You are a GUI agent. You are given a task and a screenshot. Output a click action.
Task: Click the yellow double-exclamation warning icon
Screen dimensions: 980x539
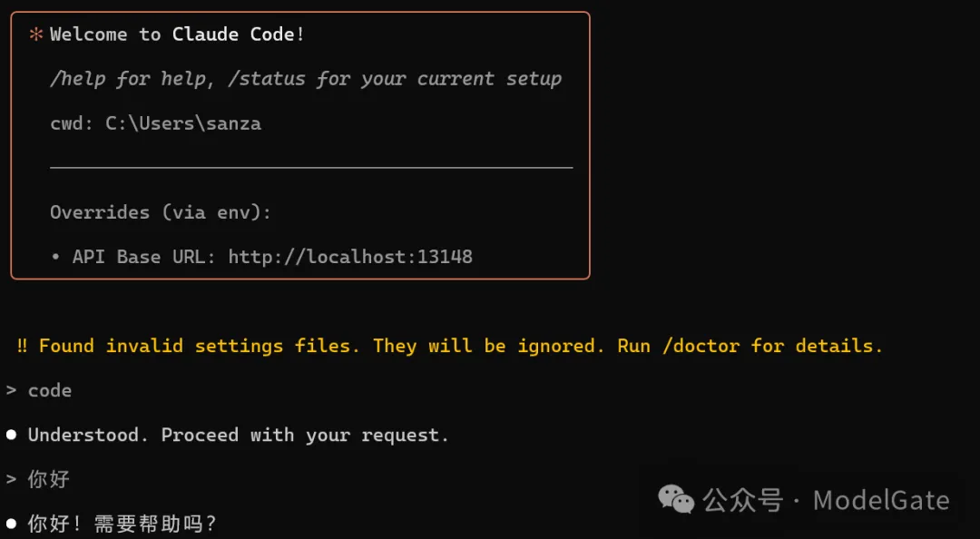pyautogui.click(x=22, y=346)
